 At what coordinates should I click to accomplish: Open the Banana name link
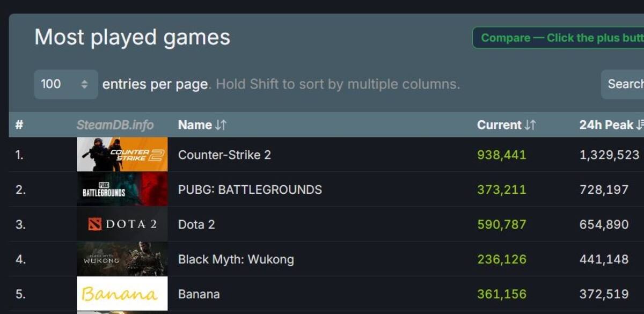(199, 294)
